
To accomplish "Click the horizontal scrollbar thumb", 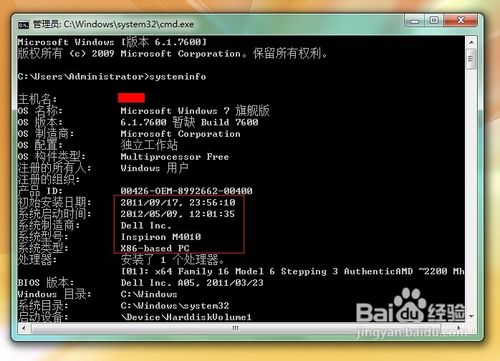I will tap(236, 328).
